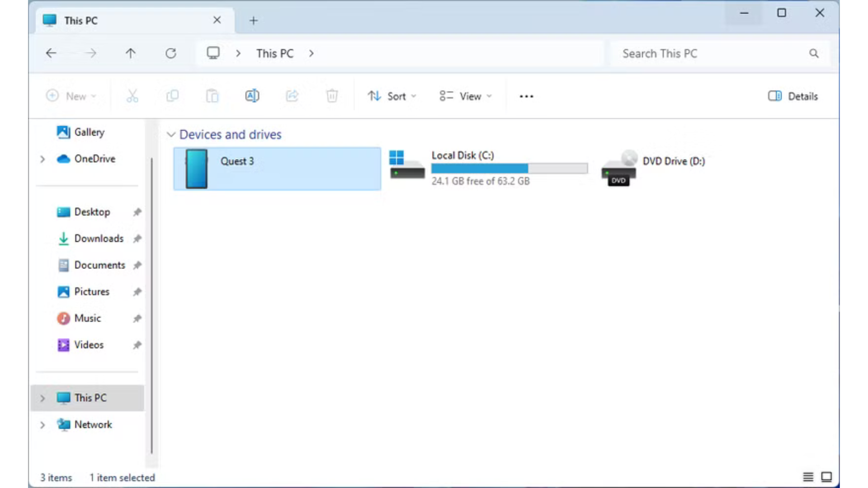Click the Cut scissors icon
The height and width of the screenshot is (488, 868).
tap(132, 96)
